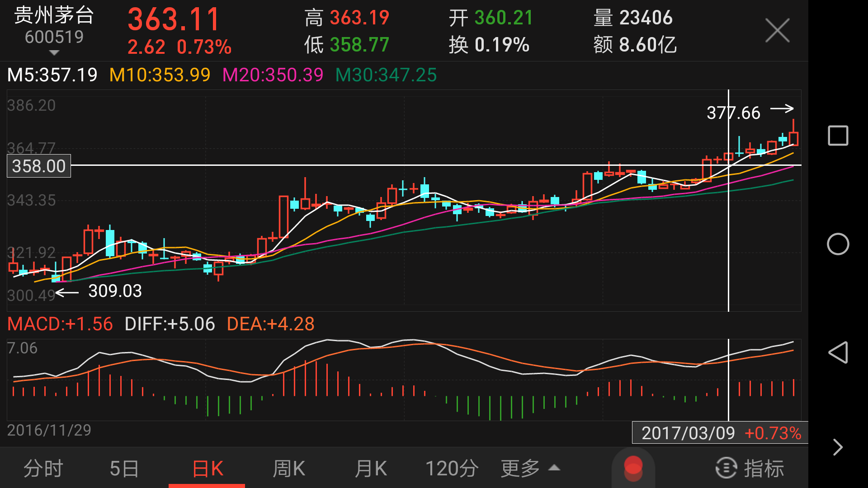Tap the M20:350.39 moving average label
The height and width of the screenshot is (488, 868).
(273, 75)
